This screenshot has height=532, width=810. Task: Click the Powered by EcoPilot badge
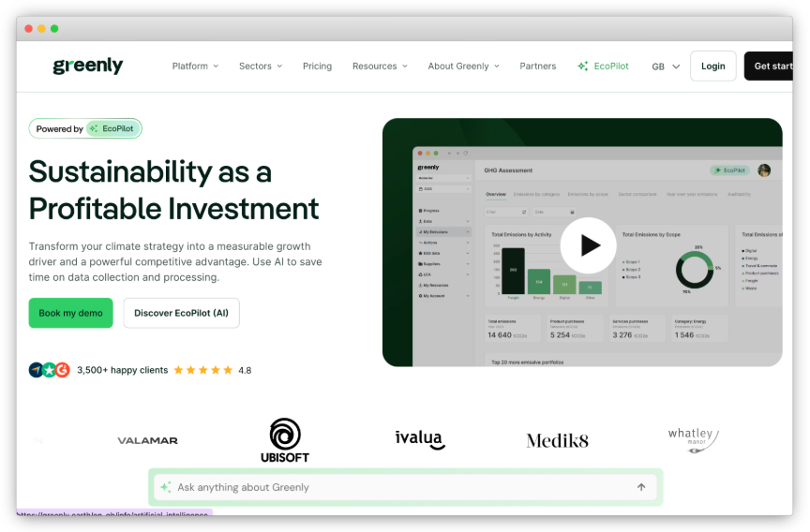[85, 128]
